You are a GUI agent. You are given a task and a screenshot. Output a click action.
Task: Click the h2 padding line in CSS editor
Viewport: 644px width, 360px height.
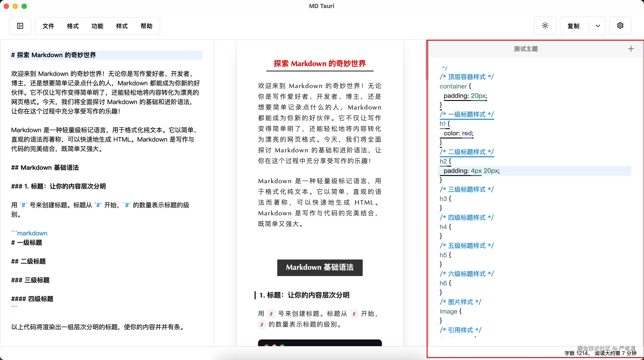pyautogui.click(x=472, y=171)
